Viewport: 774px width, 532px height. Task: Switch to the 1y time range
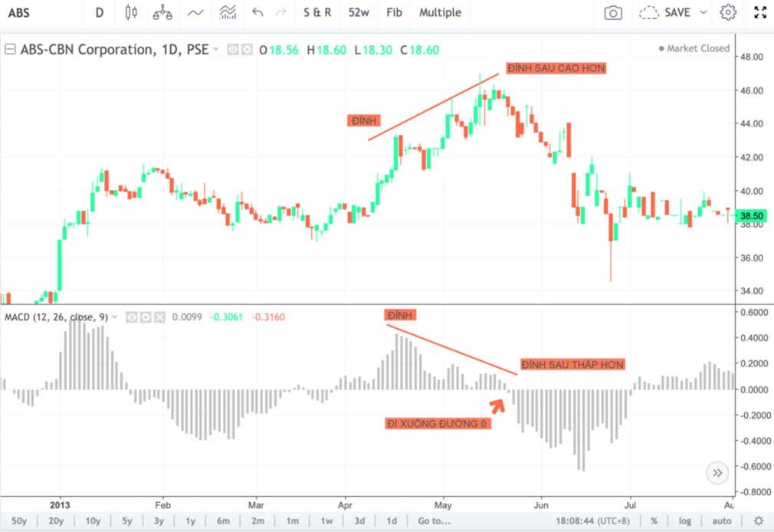[191, 521]
